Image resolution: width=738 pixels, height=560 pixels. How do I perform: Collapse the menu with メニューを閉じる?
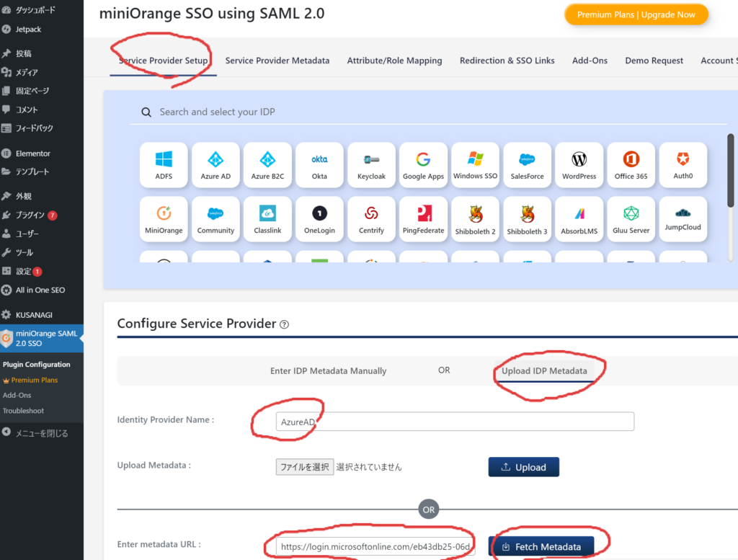point(41,433)
